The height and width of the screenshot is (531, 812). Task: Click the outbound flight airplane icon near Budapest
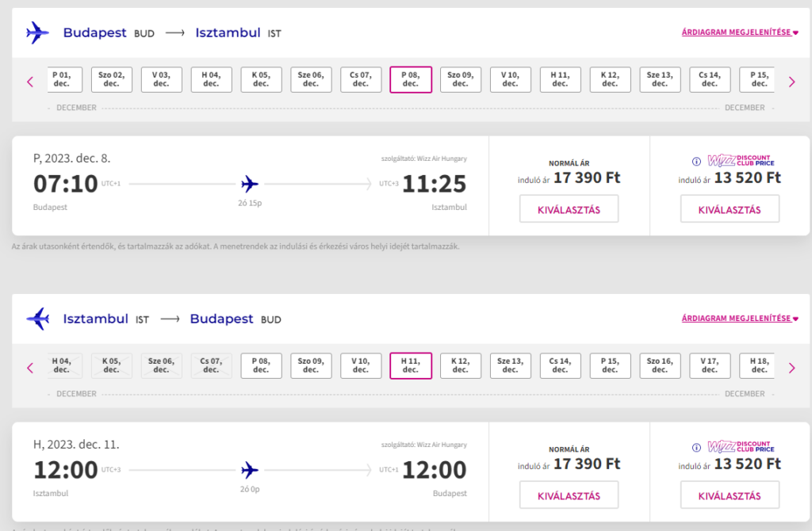click(x=37, y=32)
